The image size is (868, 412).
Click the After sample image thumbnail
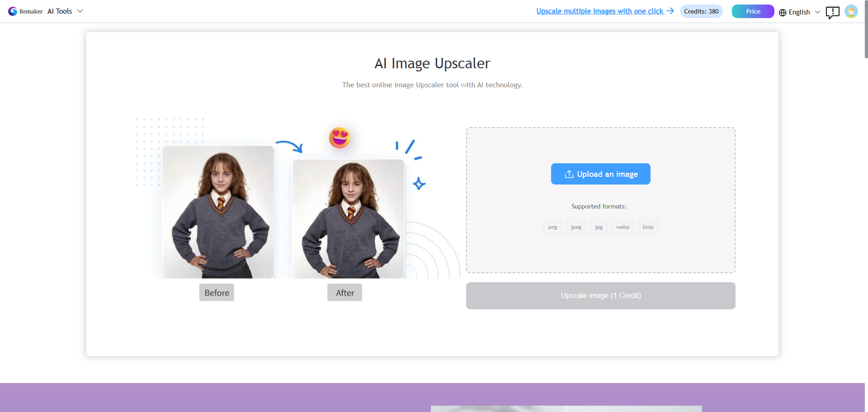[348, 218]
